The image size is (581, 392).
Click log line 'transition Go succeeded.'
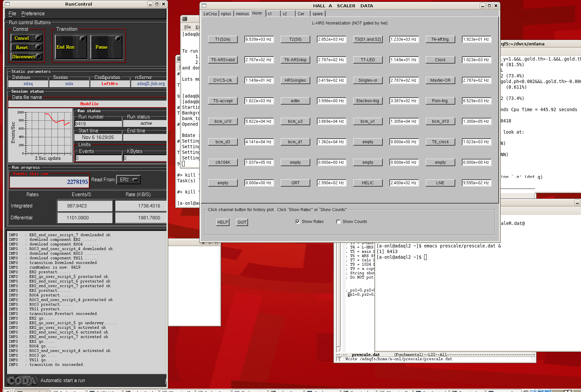tap(57, 365)
